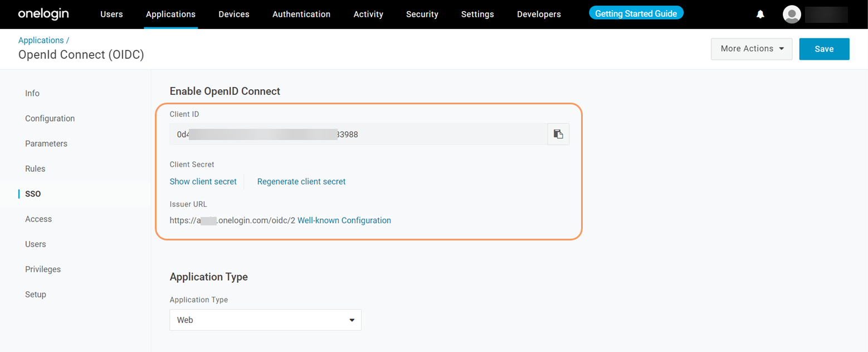Viewport: 868px width, 352px height.
Task: Open the Activity top menu
Action: point(368,15)
